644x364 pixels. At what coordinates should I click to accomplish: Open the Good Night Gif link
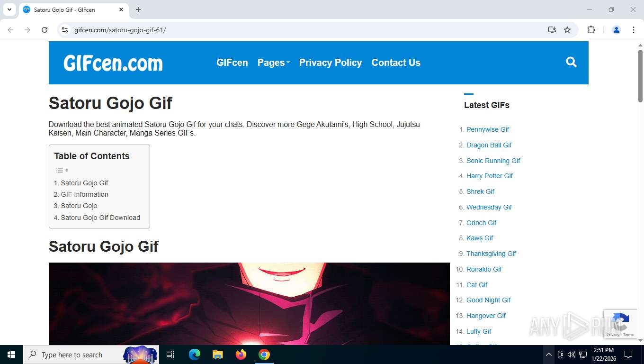[x=489, y=300]
